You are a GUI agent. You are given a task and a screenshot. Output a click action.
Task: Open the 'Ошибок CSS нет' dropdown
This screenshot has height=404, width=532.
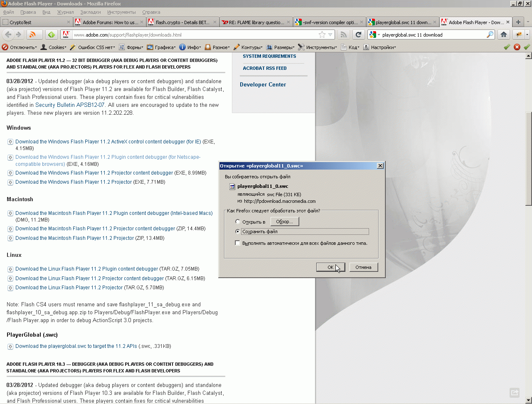click(x=93, y=47)
